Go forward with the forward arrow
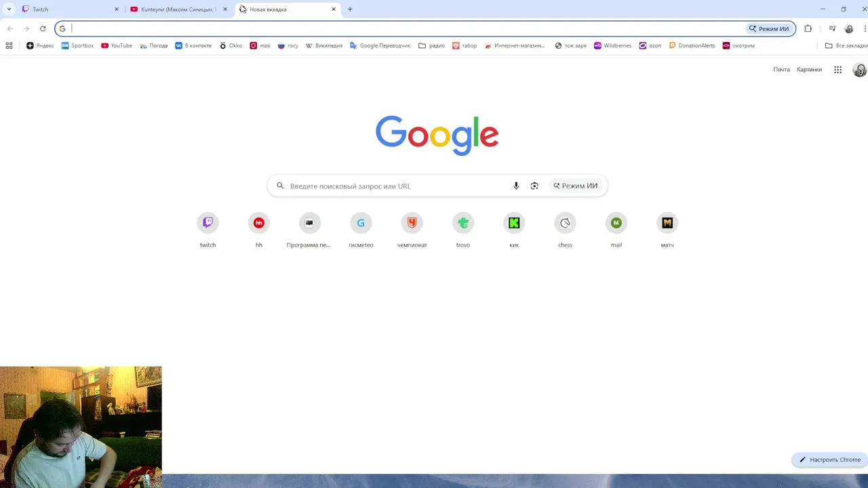Viewport: 868px width, 488px height. pyautogui.click(x=26, y=28)
